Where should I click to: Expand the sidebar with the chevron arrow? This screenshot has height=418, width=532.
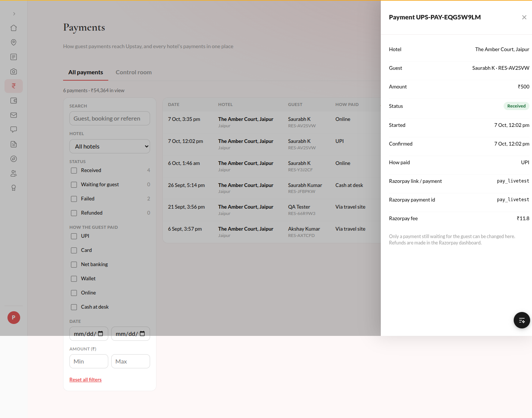click(14, 14)
